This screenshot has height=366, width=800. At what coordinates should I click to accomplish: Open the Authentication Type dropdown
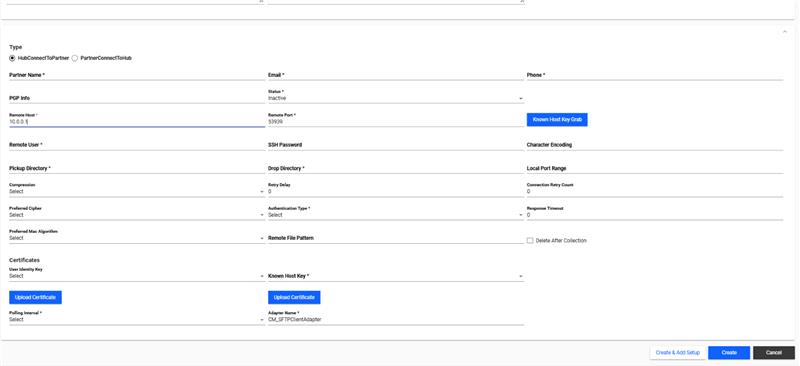pos(395,212)
